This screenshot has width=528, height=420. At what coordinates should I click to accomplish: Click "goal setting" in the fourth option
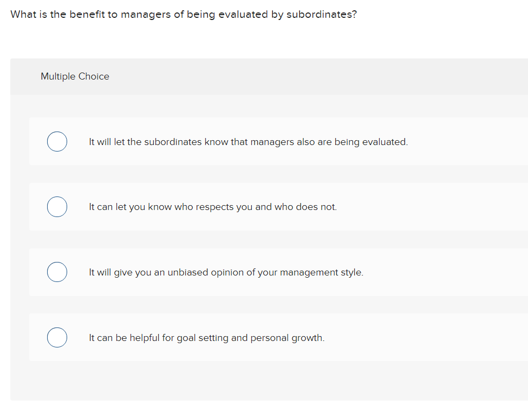click(203, 338)
